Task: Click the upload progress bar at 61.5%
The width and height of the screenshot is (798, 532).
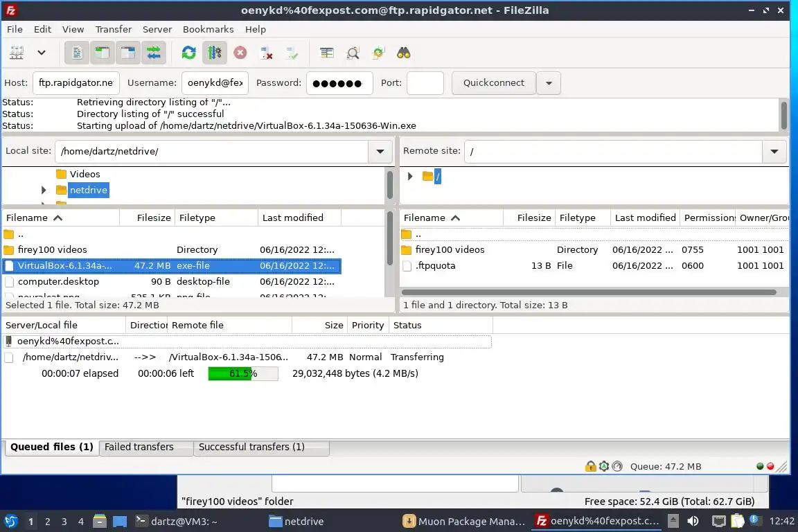Action: coord(243,373)
